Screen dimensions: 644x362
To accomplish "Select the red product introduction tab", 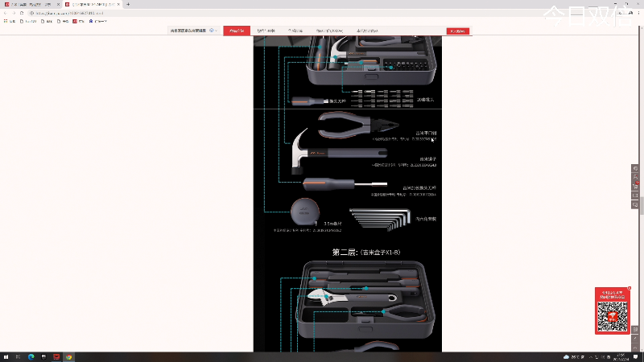I will 237,31.
